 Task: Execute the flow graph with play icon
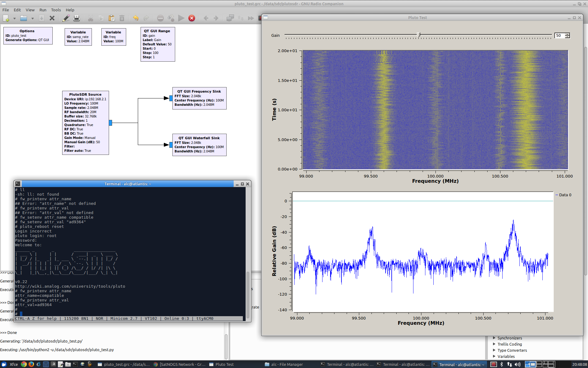click(x=181, y=18)
